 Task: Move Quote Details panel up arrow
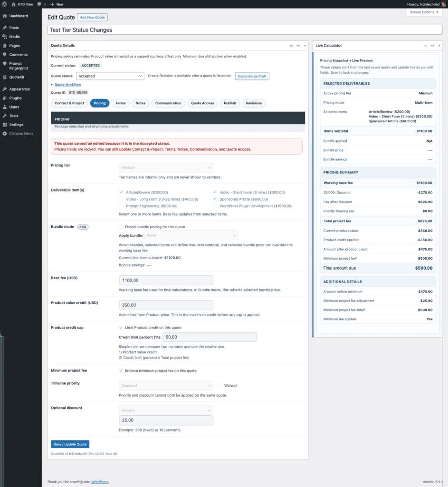coord(291,46)
